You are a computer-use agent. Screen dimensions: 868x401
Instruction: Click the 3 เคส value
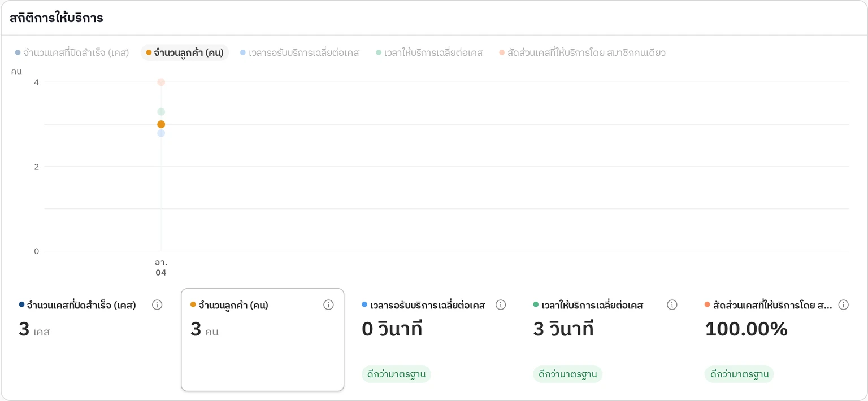pyautogui.click(x=34, y=329)
